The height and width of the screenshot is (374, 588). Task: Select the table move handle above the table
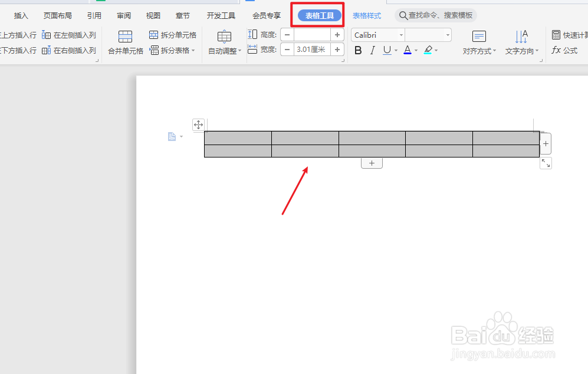click(x=199, y=124)
